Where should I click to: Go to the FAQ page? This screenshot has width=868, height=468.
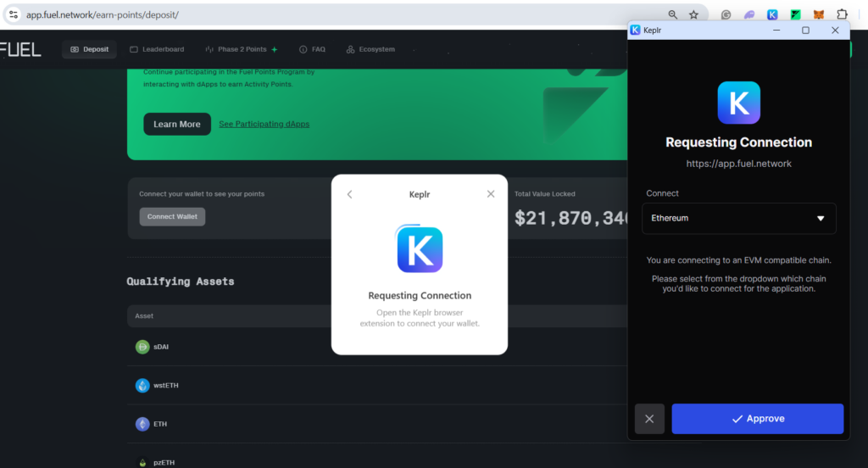312,49
